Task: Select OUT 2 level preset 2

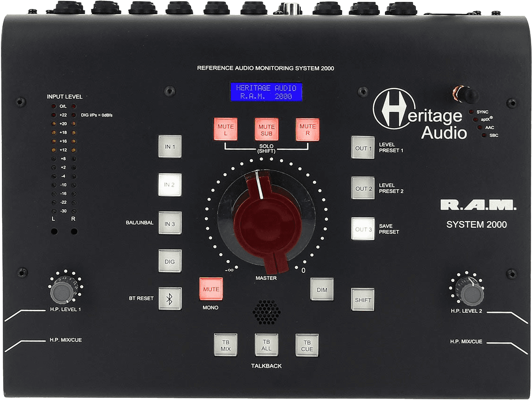Action: click(362, 189)
